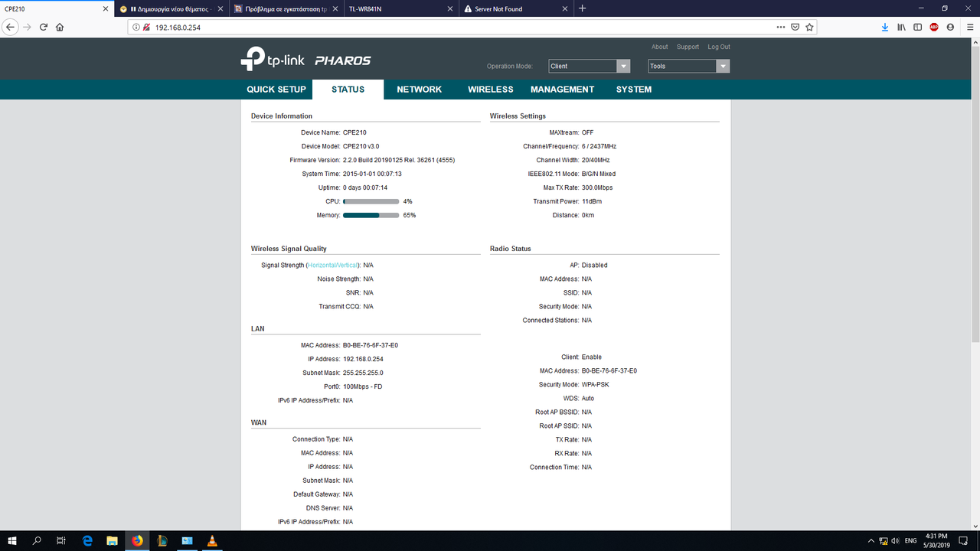Image resolution: width=980 pixels, height=551 pixels.
Task: Show hidden system tray icons
Action: click(x=870, y=541)
